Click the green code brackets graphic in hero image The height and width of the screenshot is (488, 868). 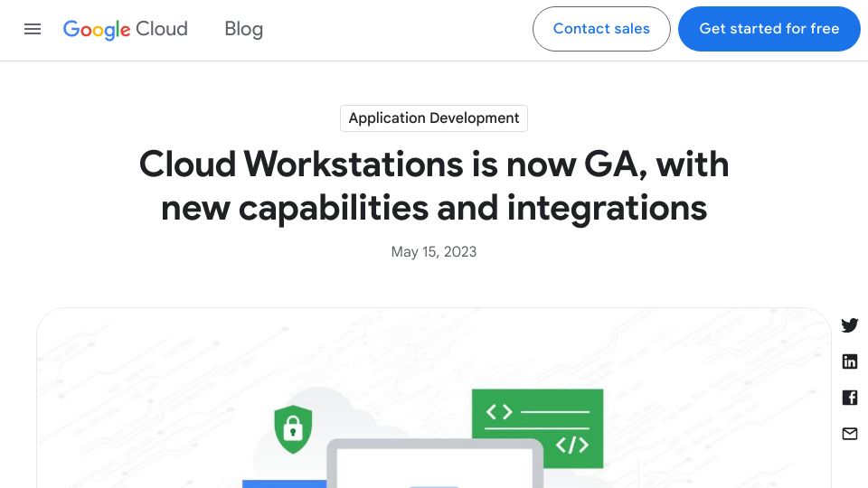coord(537,428)
